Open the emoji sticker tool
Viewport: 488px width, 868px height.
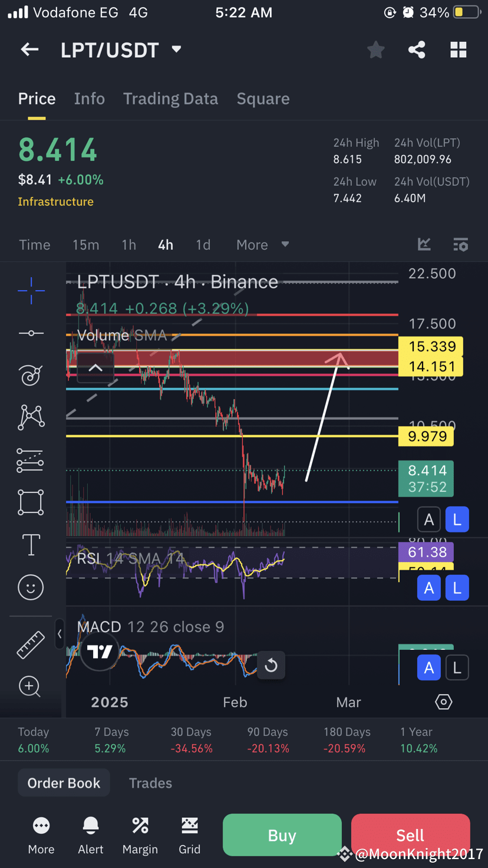[30, 587]
